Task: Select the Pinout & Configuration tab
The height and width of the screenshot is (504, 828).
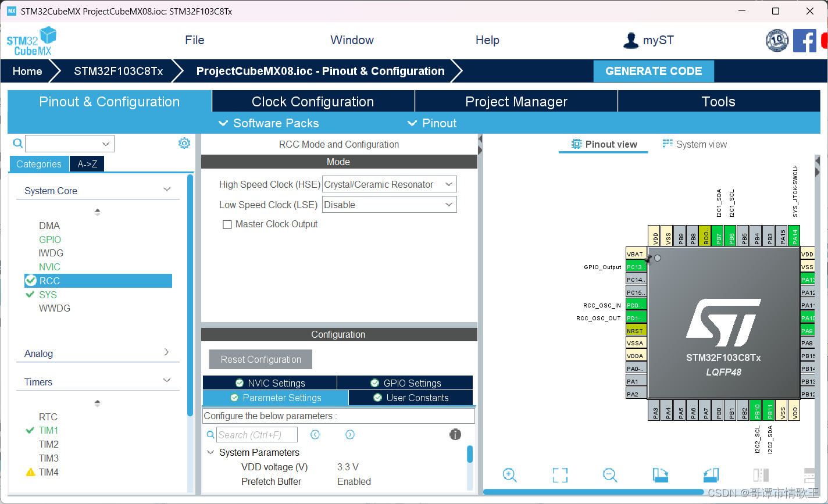Action: (109, 101)
